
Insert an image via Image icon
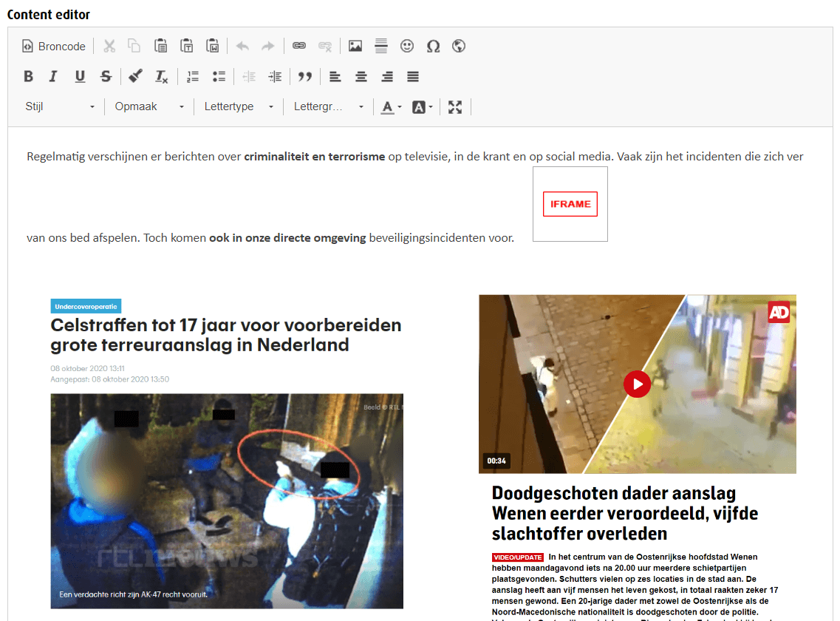tap(355, 46)
